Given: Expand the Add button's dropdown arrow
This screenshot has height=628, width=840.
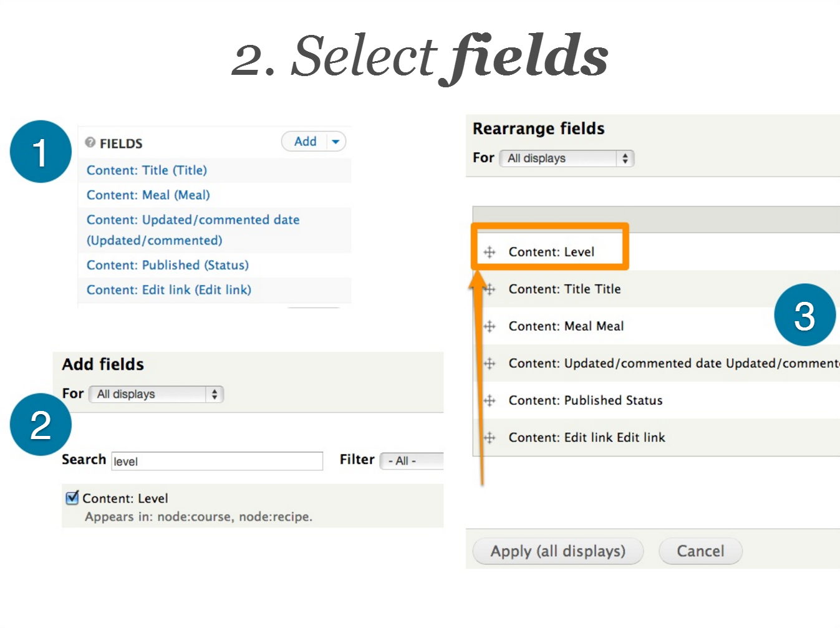Looking at the screenshot, I should [336, 141].
